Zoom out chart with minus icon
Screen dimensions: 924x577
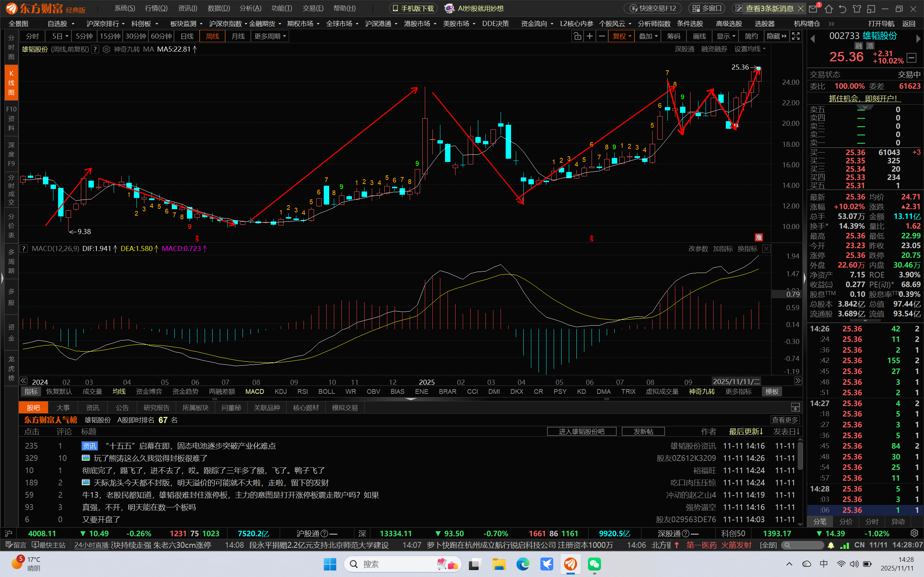[602, 36]
